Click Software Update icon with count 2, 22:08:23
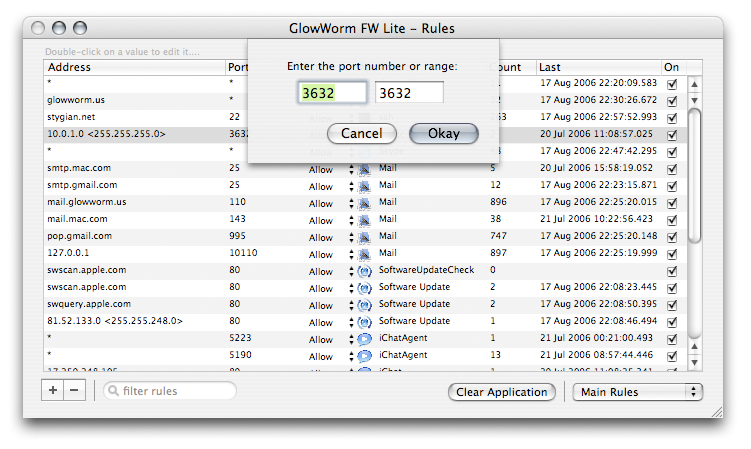The image size is (751, 449). [x=364, y=288]
